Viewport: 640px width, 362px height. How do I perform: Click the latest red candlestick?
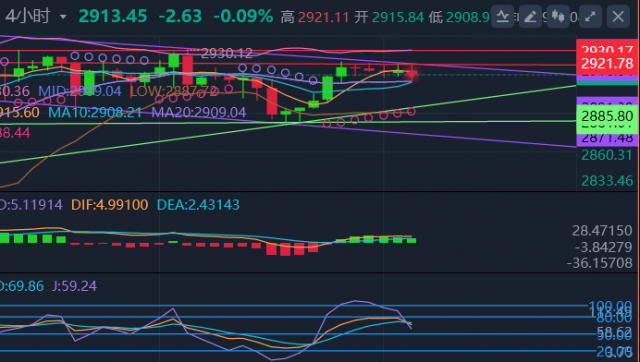point(412,74)
